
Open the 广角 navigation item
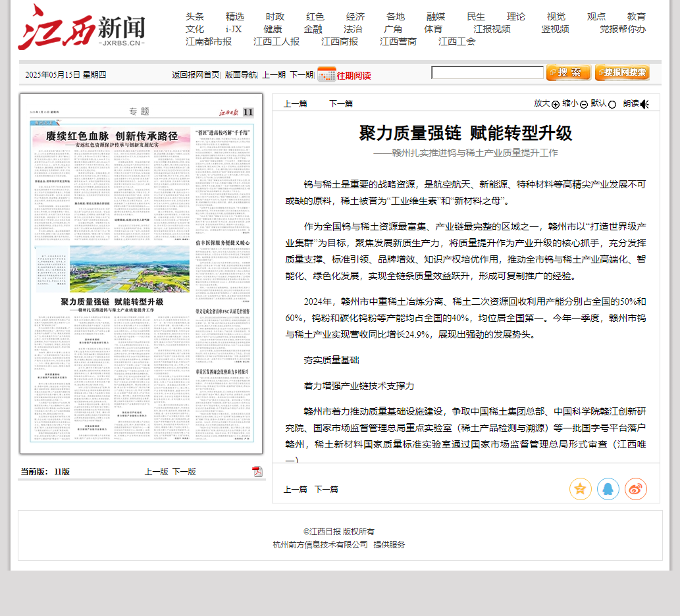tap(394, 30)
